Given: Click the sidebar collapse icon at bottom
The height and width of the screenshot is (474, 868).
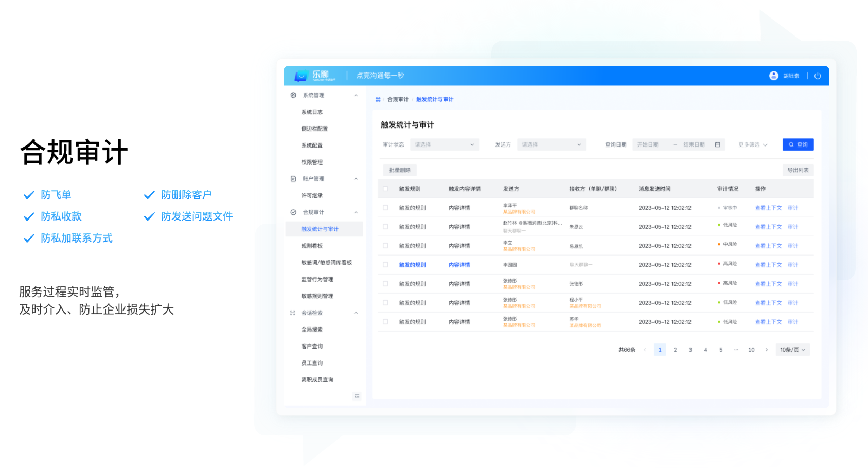Looking at the screenshot, I should click(357, 396).
